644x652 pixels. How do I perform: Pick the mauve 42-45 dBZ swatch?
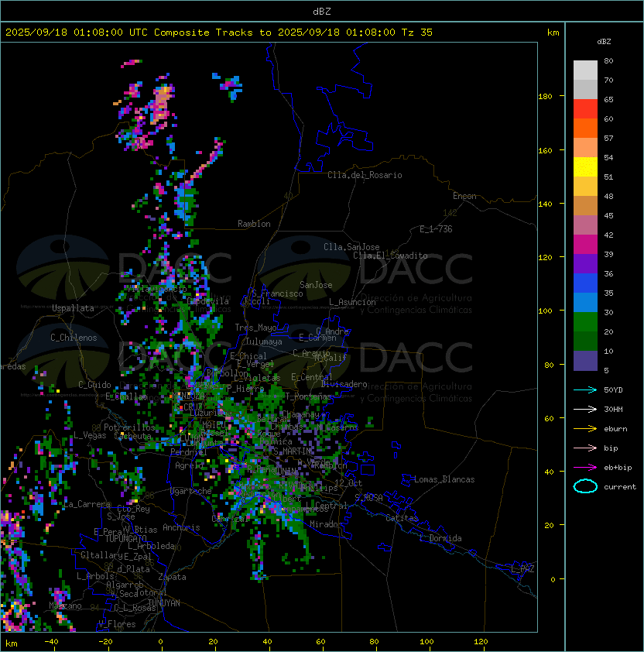click(x=585, y=225)
